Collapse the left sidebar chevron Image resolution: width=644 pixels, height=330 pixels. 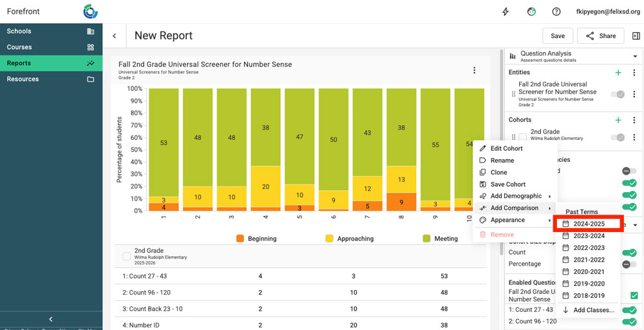tap(51, 319)
